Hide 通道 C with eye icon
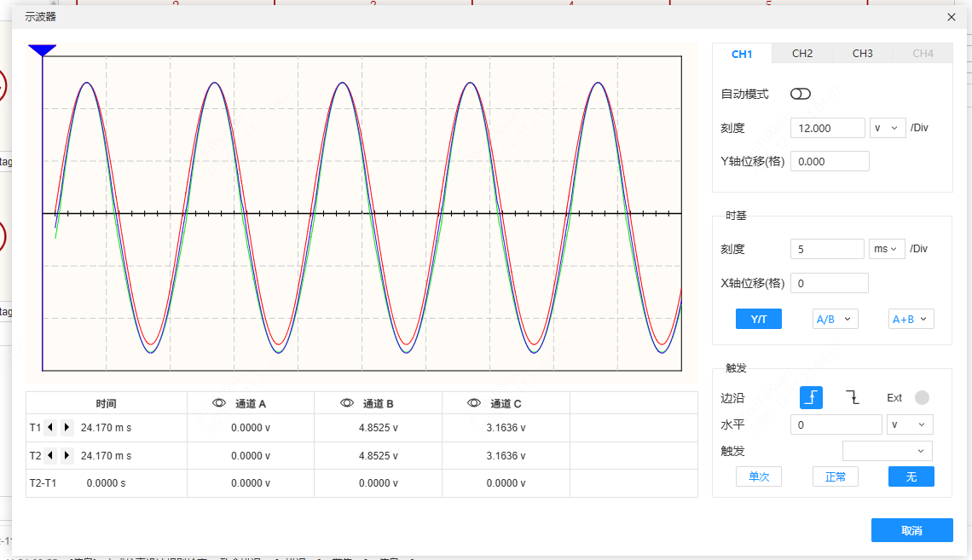Screen dimensions: 972x560 (474, 403)
